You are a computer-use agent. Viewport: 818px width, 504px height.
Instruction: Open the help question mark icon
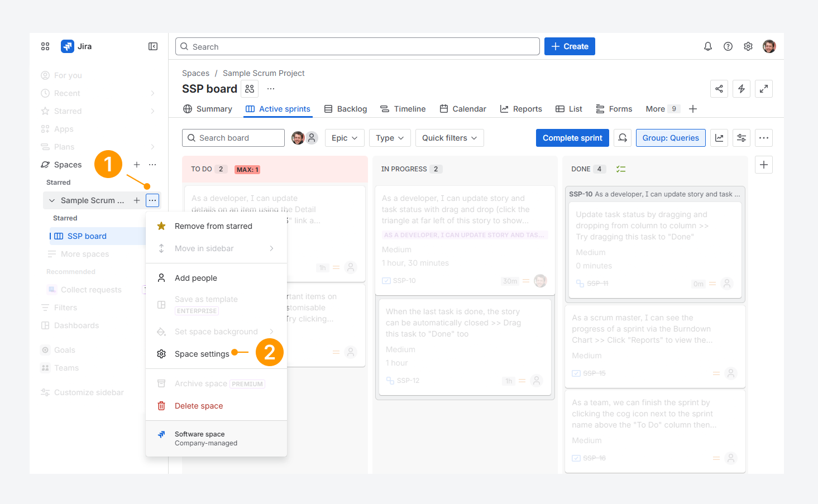728,46
